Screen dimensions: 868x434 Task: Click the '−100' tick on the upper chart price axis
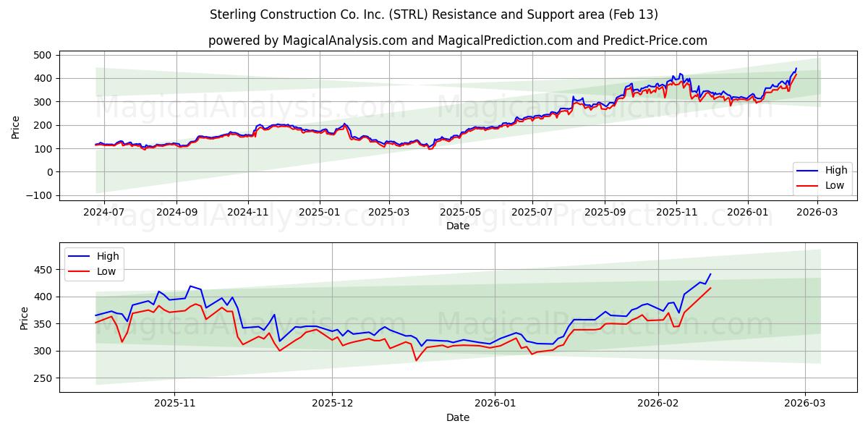tap(38, 195)
